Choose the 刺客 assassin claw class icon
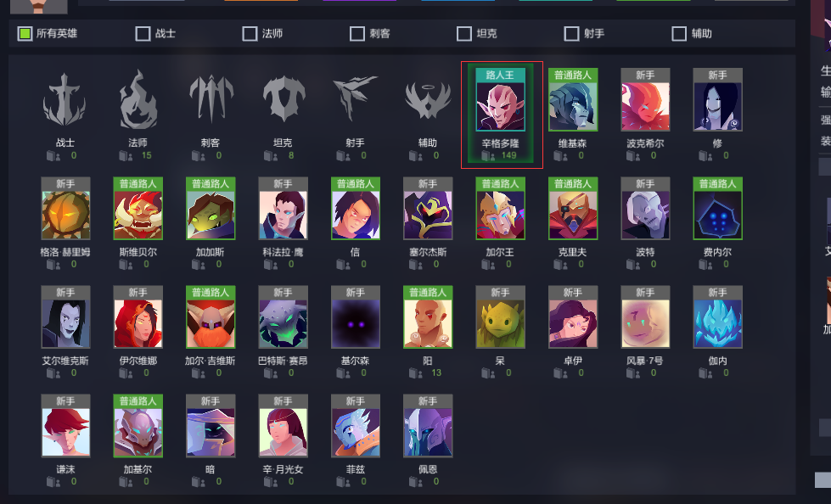Image resolution: width=831 pixels, height=504 pixels. [211, 98]
